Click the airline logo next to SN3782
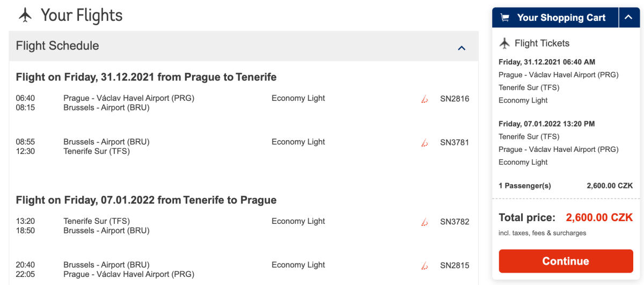 pyautogui.click(x=425, y=222)
